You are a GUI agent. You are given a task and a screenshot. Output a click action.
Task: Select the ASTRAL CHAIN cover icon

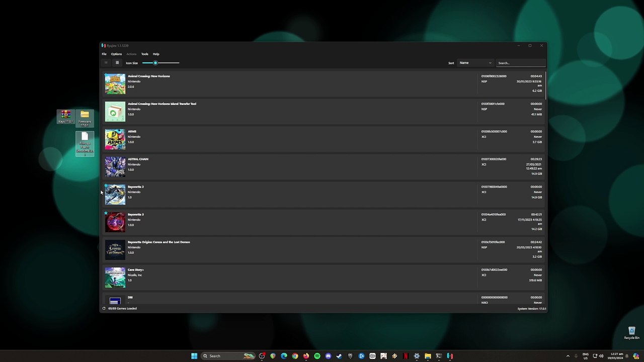(x=115, y=167)
